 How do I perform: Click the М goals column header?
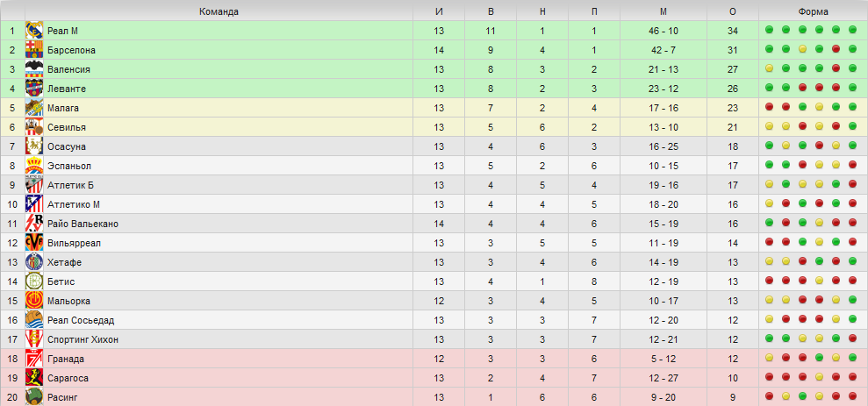click(x=664, y=11)
